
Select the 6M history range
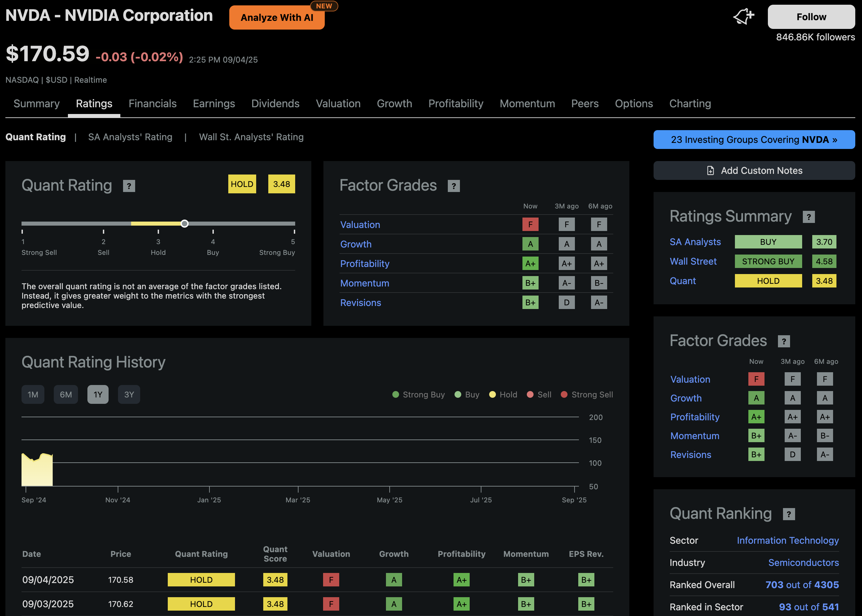click(x=66, y=394)
